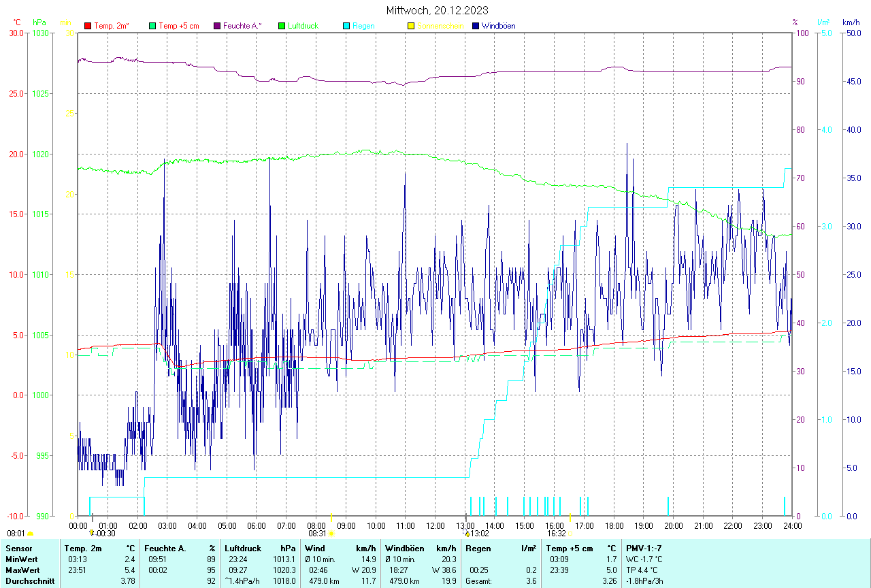
Task: Click the 'Temp. 2m' column header in the table
Action: 83,548
